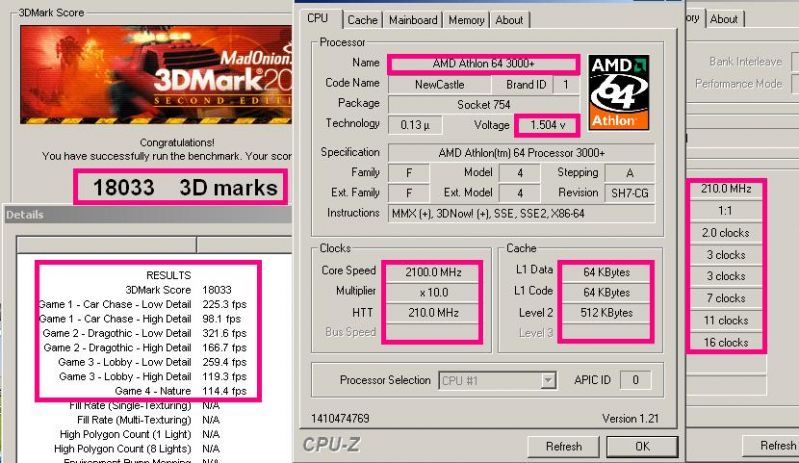Viewport: 799px width, 463px height.
Task: Click Fill Rate (Multi-Texturing) row
Action: [148, 420]
